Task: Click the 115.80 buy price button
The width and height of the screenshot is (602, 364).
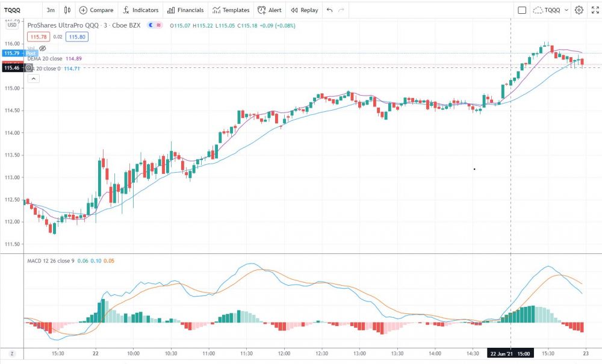Action: point(76,37)
